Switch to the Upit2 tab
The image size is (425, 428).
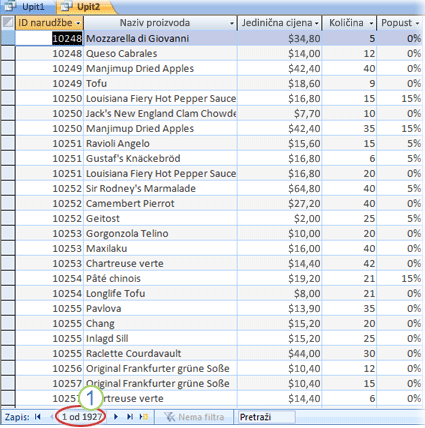pos(86,7)
